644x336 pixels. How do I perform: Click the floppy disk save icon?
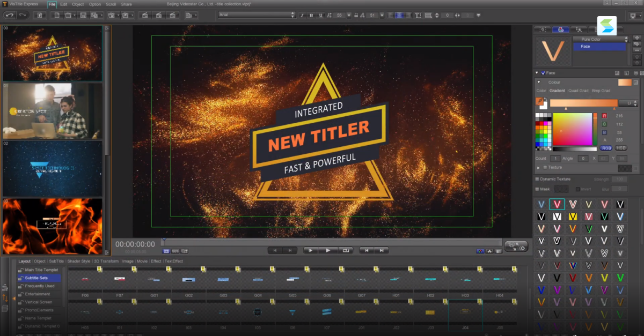click(83, 15)
